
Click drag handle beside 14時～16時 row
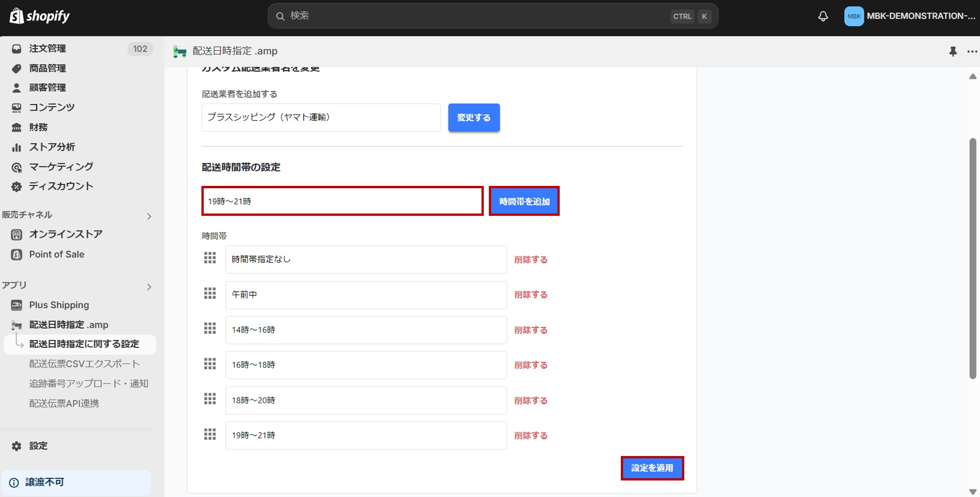tap(210, 329)
